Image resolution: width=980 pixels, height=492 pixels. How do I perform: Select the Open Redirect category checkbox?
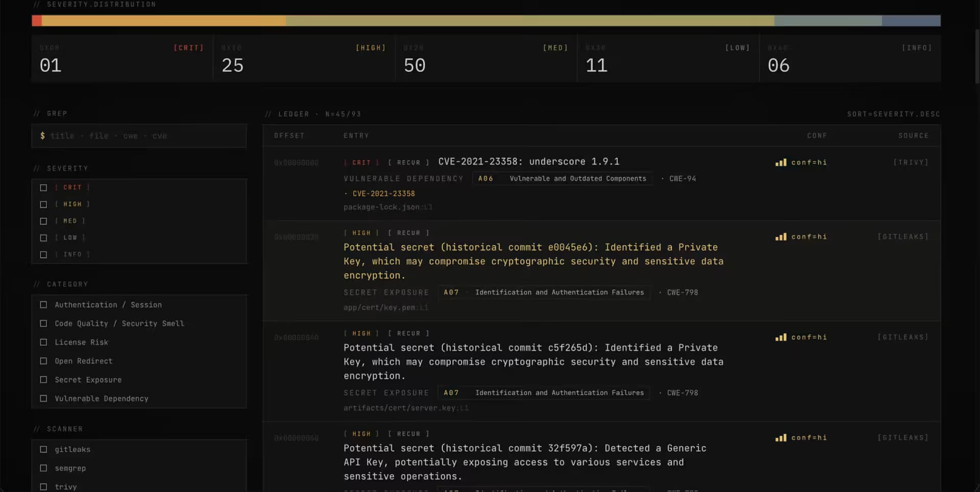(x=43, y=361)
